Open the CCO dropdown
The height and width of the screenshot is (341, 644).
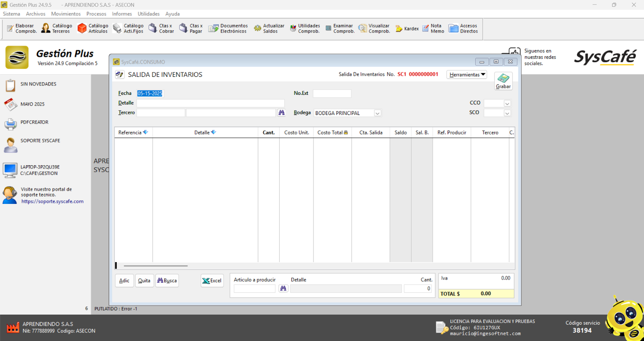coord(507,104)
